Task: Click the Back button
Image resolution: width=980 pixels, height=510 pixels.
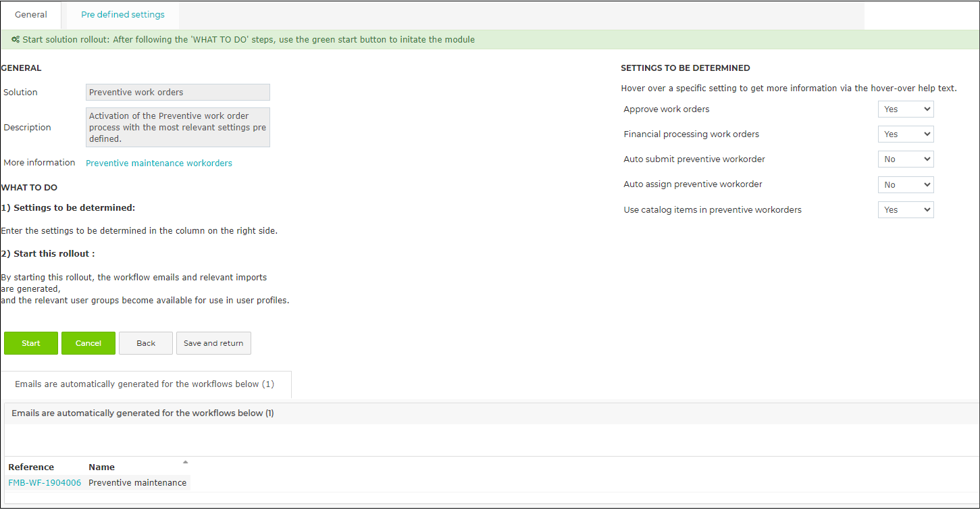Action: click(146, 343)
